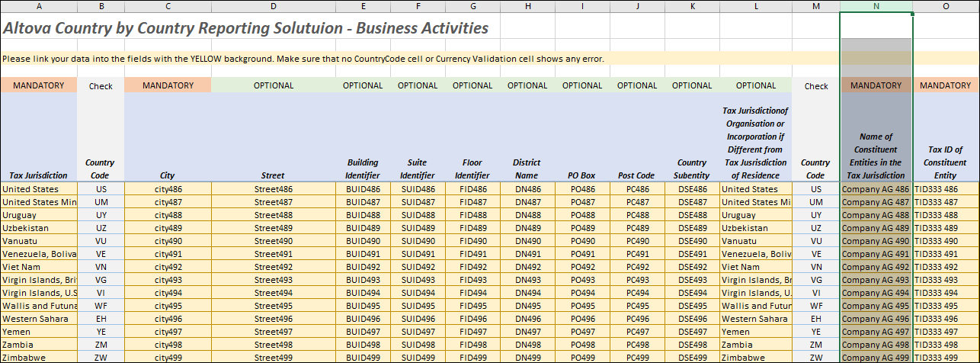Image resolution: width=980 pixels, height=363 pixels.
Task: Select the 'Company AG 486' cell
Action: 876,189
